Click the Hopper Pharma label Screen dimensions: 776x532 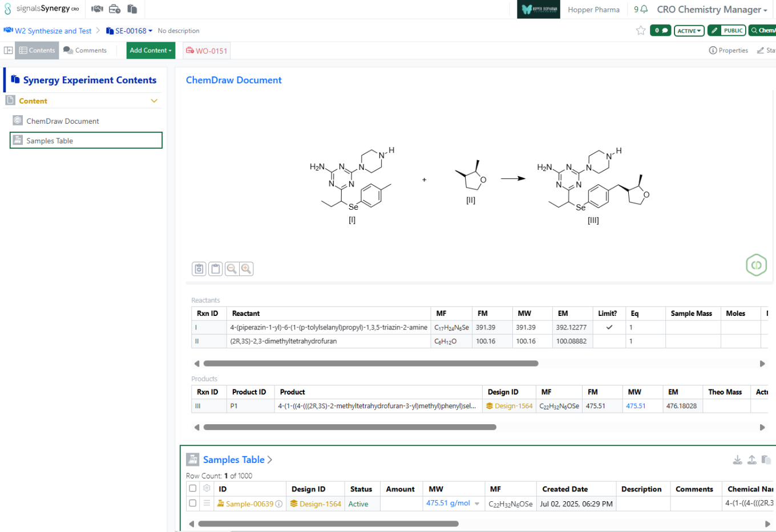[x=593, y=10]
